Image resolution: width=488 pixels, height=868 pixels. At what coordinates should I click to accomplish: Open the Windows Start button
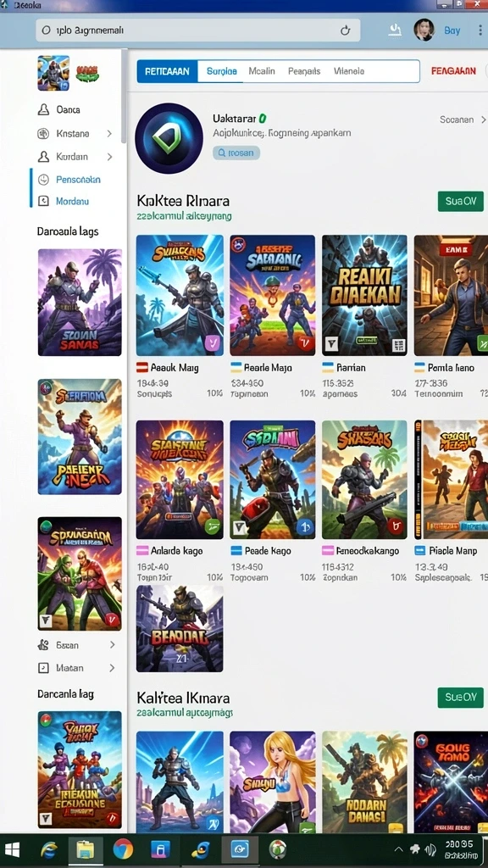[x=12, y=849]
